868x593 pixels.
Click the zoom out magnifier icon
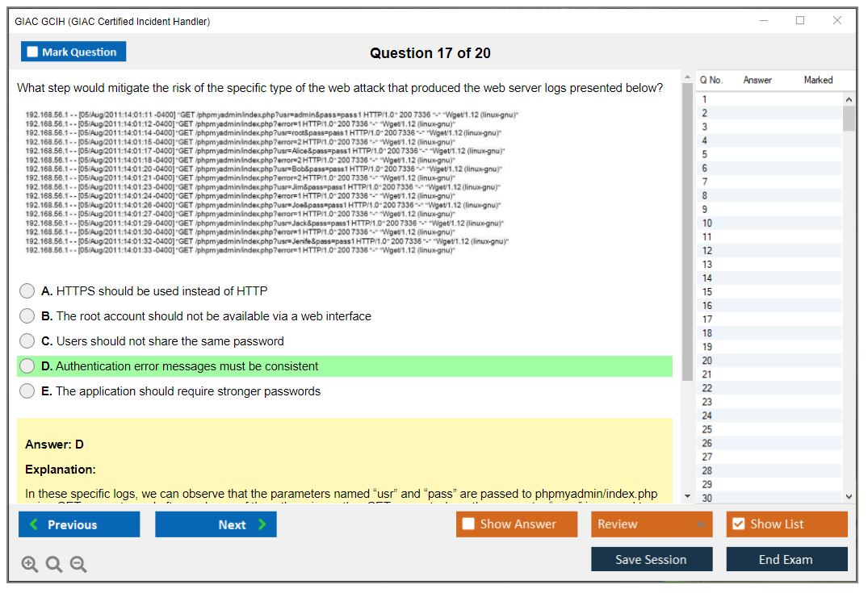pos(78,564)
